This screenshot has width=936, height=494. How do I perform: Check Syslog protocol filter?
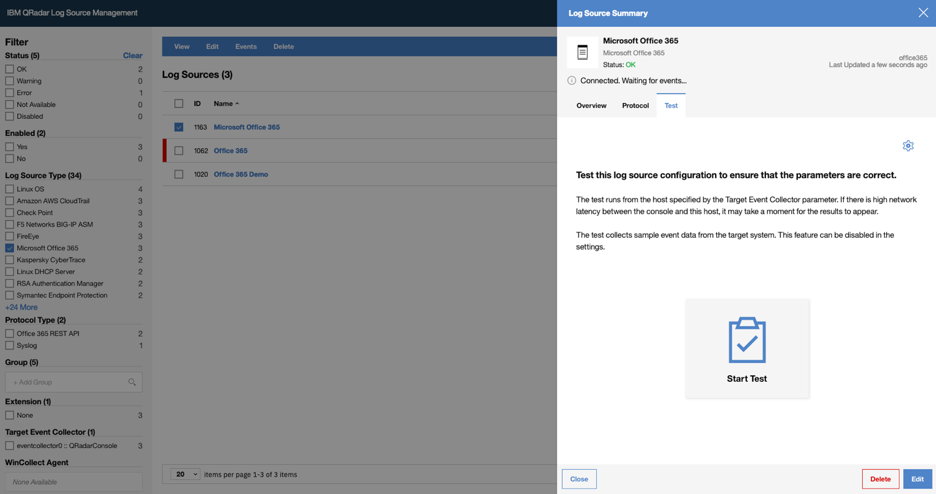(10, 345)
